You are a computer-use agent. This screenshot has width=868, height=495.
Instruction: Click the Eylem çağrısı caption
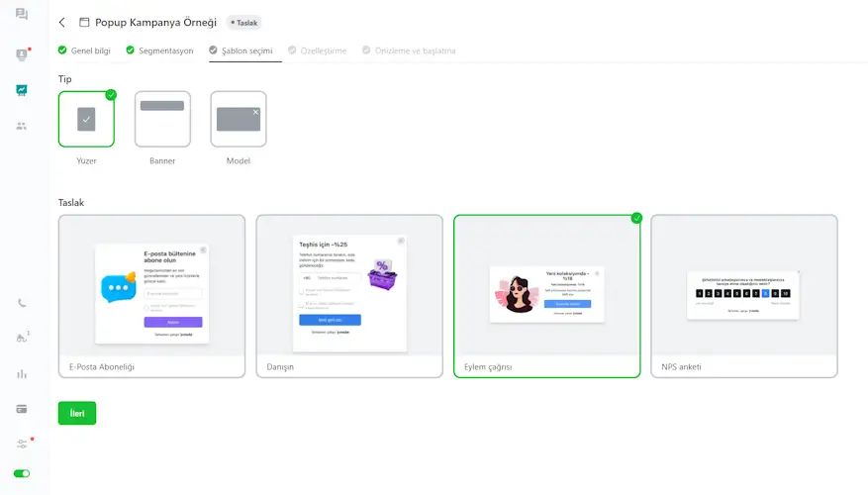coord(488,366)
